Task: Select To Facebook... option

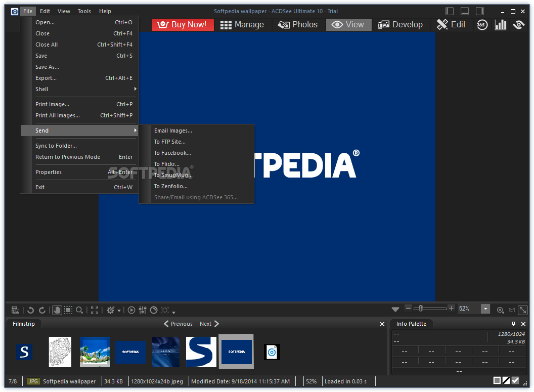Action: coord(197,153)
